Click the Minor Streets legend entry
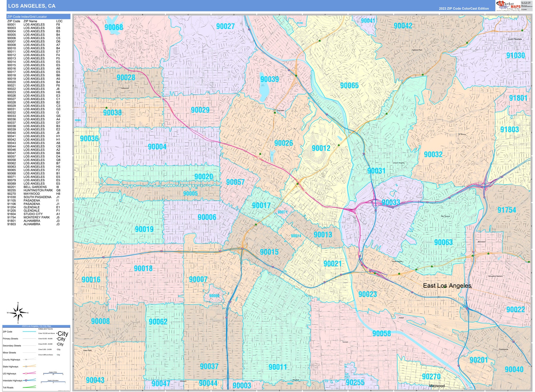 click(10, 352)
